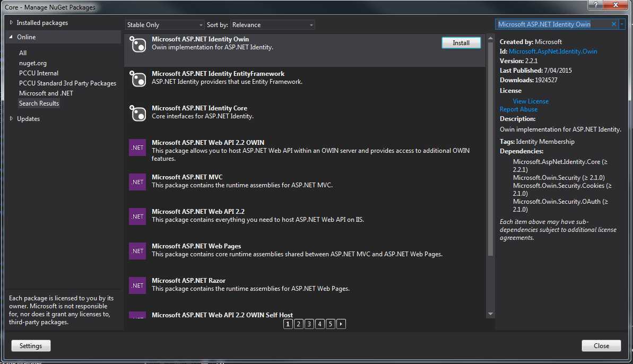Image resolution: width=633 pixels, height=364 pixels.
Task: Select Microsoft ASP.NET Web API 2.2 OWIN Self Host
Action: tap(222, 315)
